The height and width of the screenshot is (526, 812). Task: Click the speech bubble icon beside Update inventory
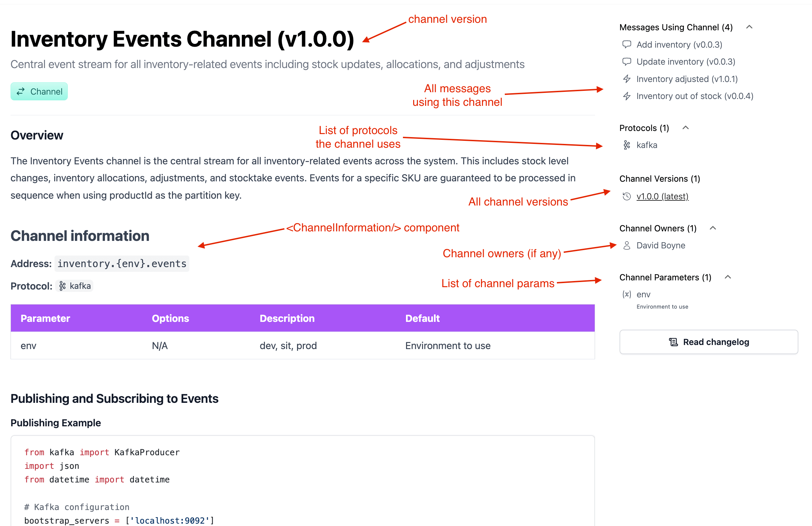[627, 62]
